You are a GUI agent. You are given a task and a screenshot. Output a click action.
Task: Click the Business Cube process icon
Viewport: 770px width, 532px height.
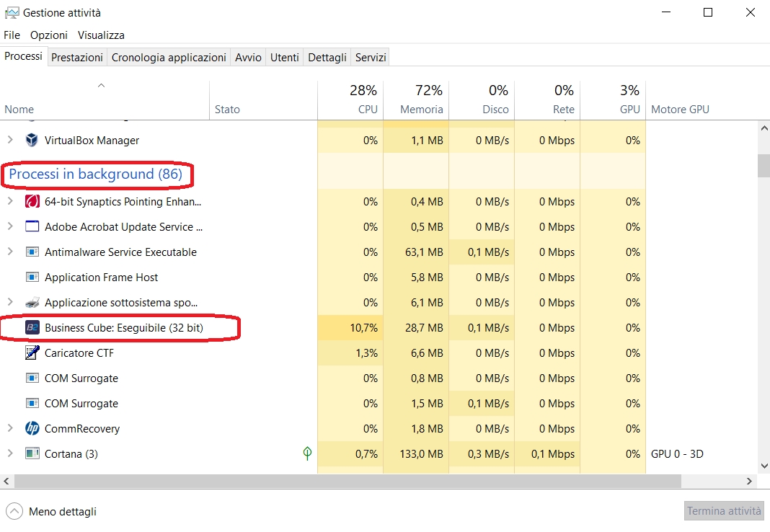click(32, 328)
